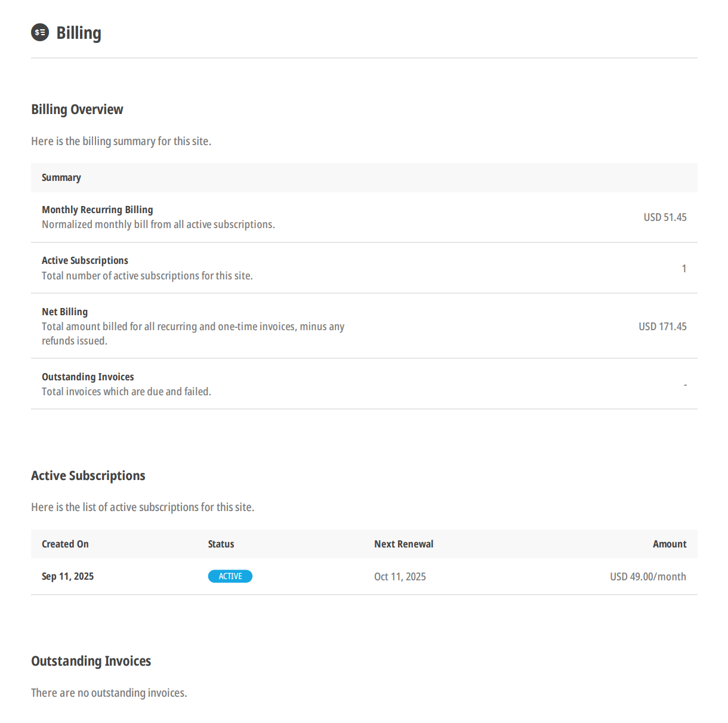Click the no outstanding invoices message
The height and width of the screenshot is (723, 728).
(109, 693)
